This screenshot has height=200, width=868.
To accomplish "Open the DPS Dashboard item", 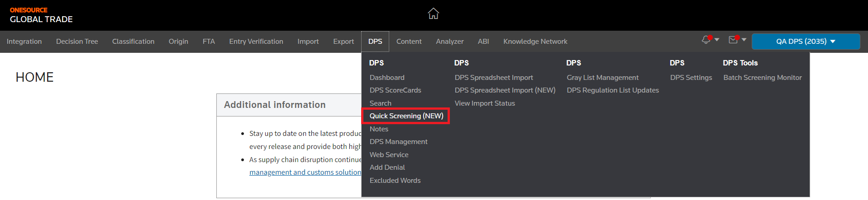I will click(x=387, y=78).
